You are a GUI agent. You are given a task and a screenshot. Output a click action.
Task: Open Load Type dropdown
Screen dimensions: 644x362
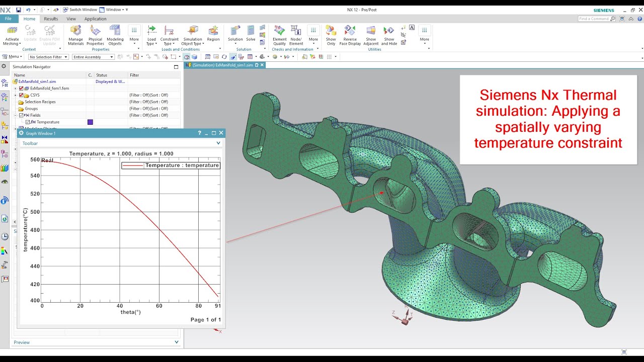pos(151,36)
